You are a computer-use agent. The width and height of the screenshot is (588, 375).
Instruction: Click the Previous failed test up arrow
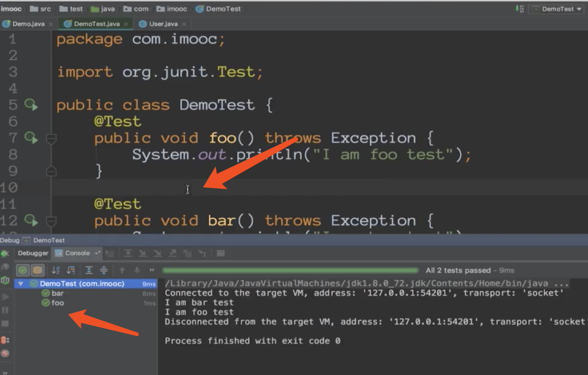122,270
